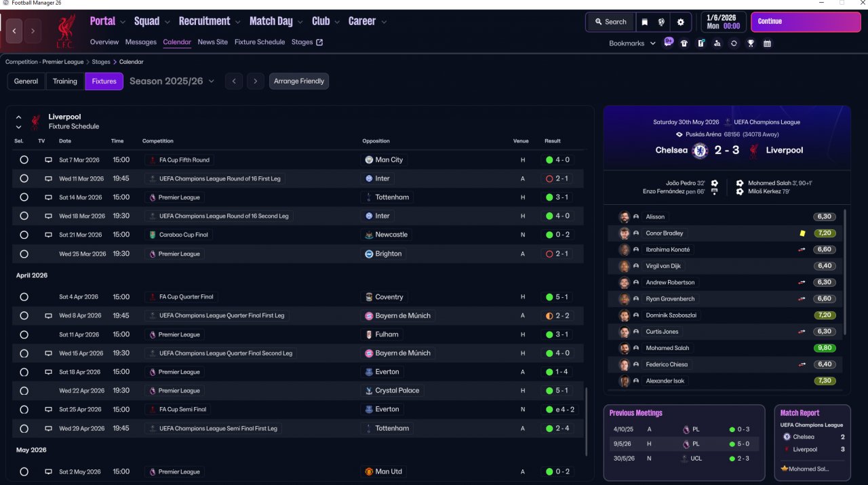This screenshot has height=485, width=868.
Task: Open the Fixture Schedule sub-menu item
Action: 260,42
